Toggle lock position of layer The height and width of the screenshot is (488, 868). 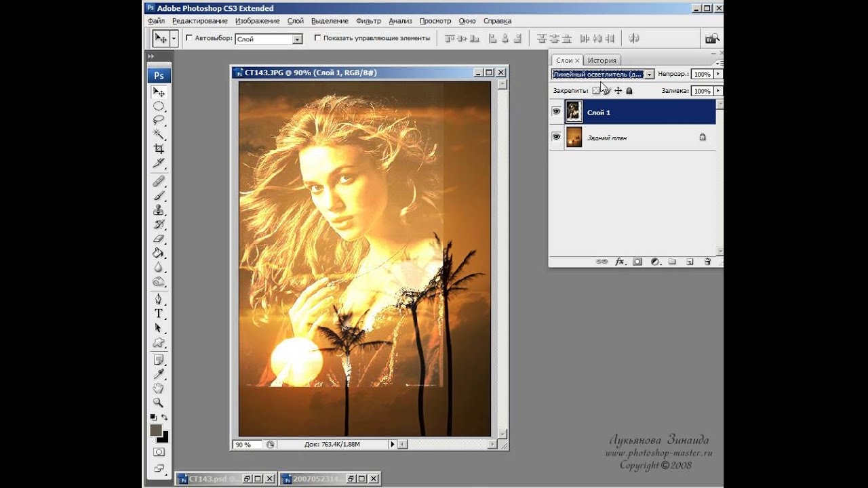point(618,90)
